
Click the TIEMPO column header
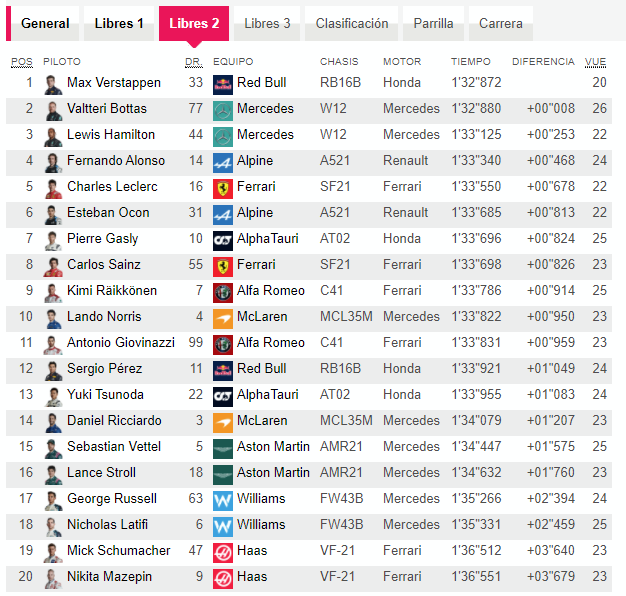(471, 62)
